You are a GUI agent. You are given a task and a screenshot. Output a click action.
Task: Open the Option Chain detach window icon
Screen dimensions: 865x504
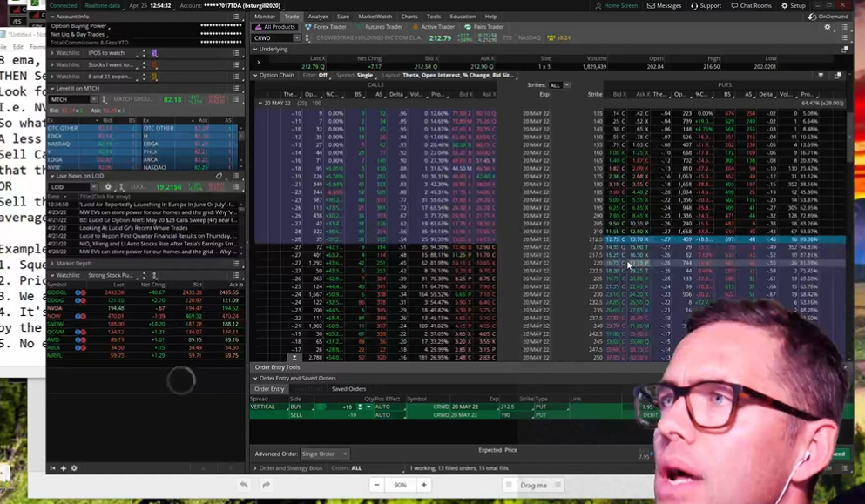(838, 75)
